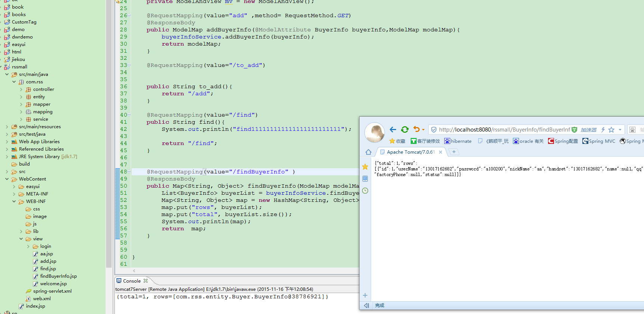Open the oracle 有关 bookmark
Viewport: 644px width, 314px height.
point(528,141)
